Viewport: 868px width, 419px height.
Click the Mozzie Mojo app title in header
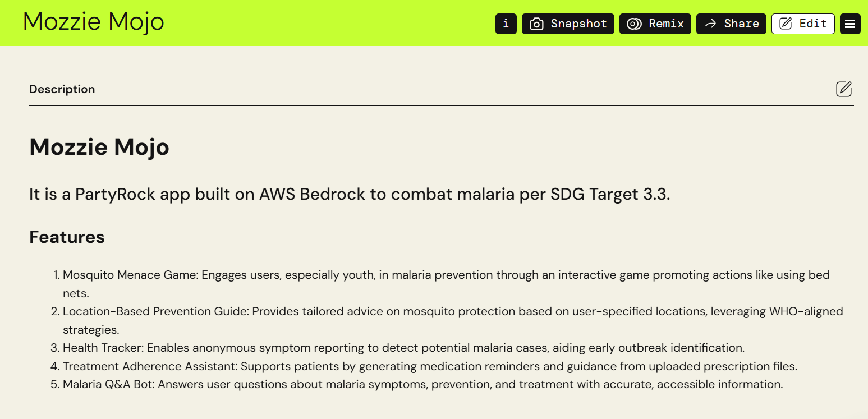(x=93, y=22)
